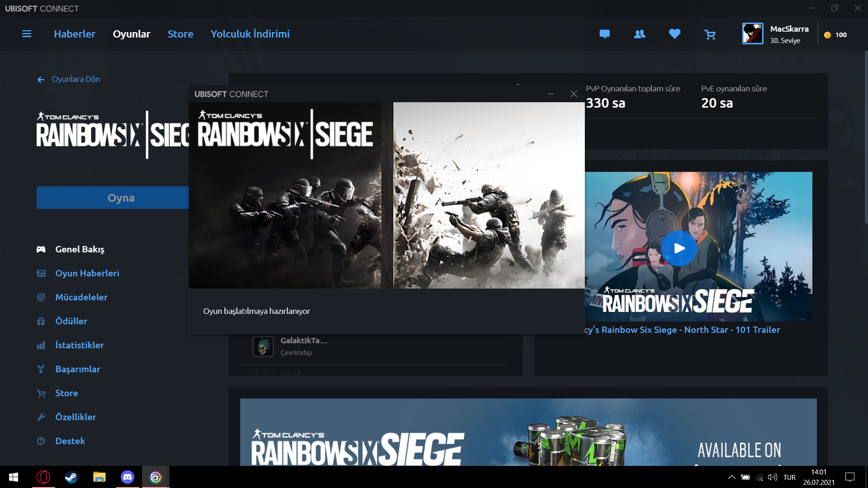Open the Başarımlar section
This screenshot has width=868, height=488.
(78, 369)
